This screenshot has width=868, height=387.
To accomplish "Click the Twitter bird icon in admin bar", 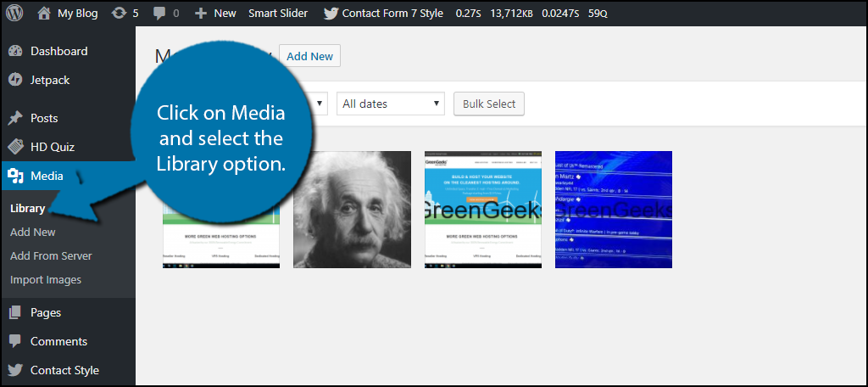I will (x=331, y=14).
